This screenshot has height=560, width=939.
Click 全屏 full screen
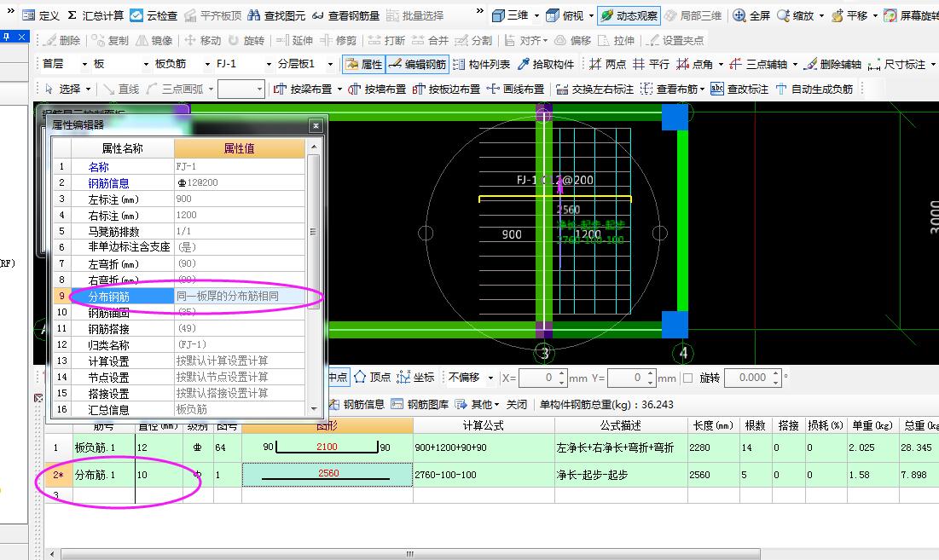point(751,15)
